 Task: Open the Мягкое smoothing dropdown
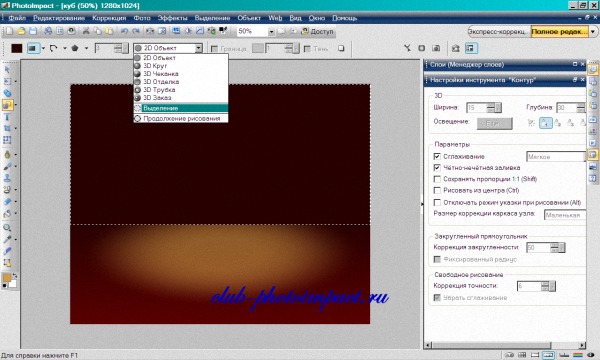[x=556, y=157]
